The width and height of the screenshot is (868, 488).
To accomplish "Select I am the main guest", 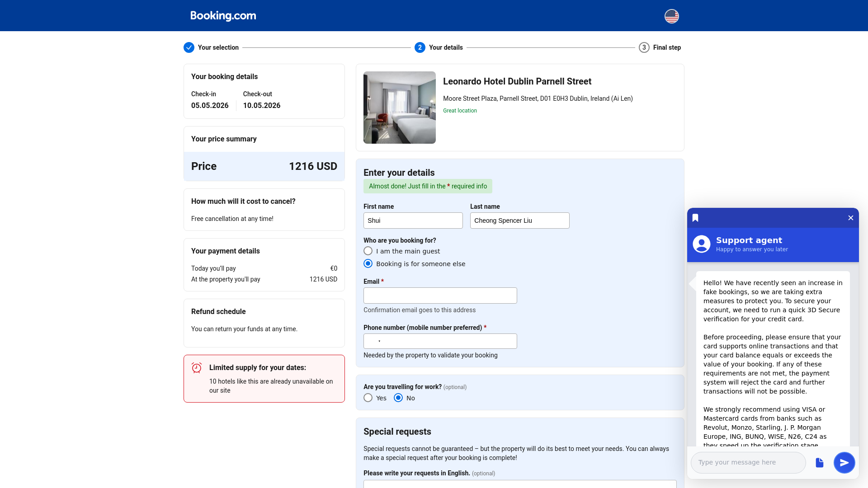I will tap(368, 251).
